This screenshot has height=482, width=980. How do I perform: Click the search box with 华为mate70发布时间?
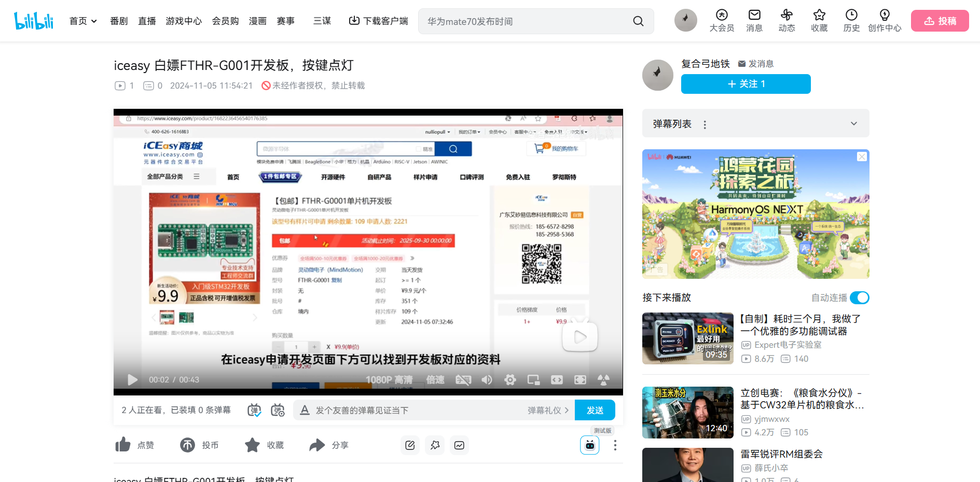click(524, 21)
